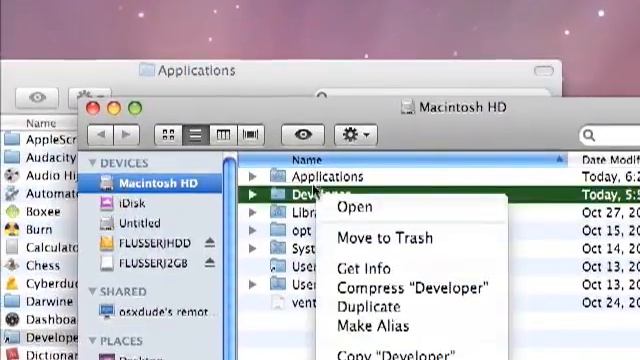Select Dashboard in Applications window

point(51,319)
